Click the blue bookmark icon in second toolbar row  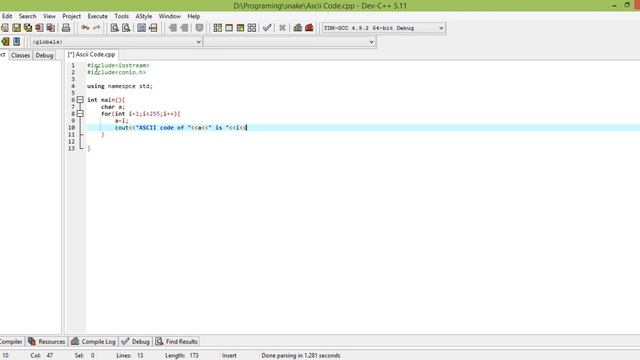16,42
